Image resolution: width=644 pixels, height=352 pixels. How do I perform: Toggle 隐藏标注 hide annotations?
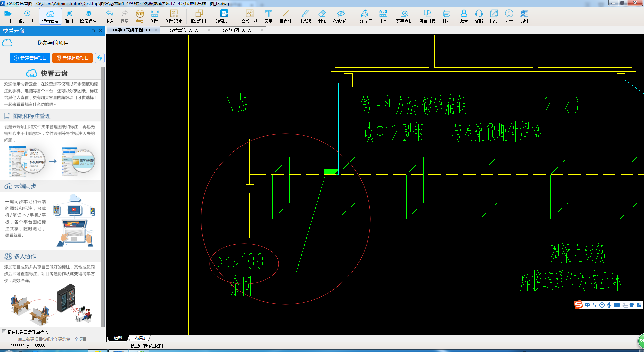[341, 16]
